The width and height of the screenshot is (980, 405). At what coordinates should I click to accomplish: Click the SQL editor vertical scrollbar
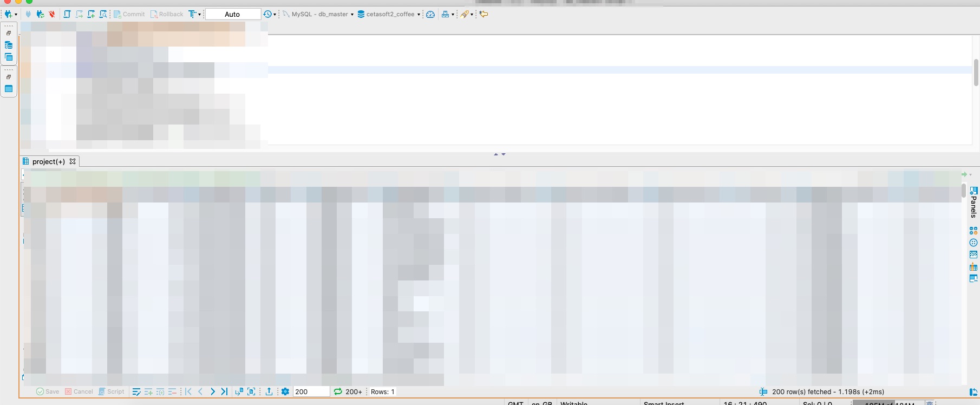tap(976, 73)
